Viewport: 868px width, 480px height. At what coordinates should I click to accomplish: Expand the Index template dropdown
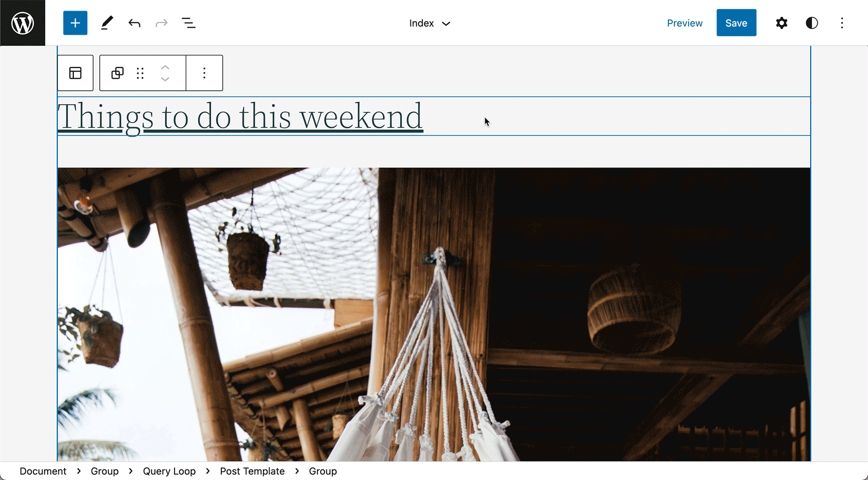429,23
